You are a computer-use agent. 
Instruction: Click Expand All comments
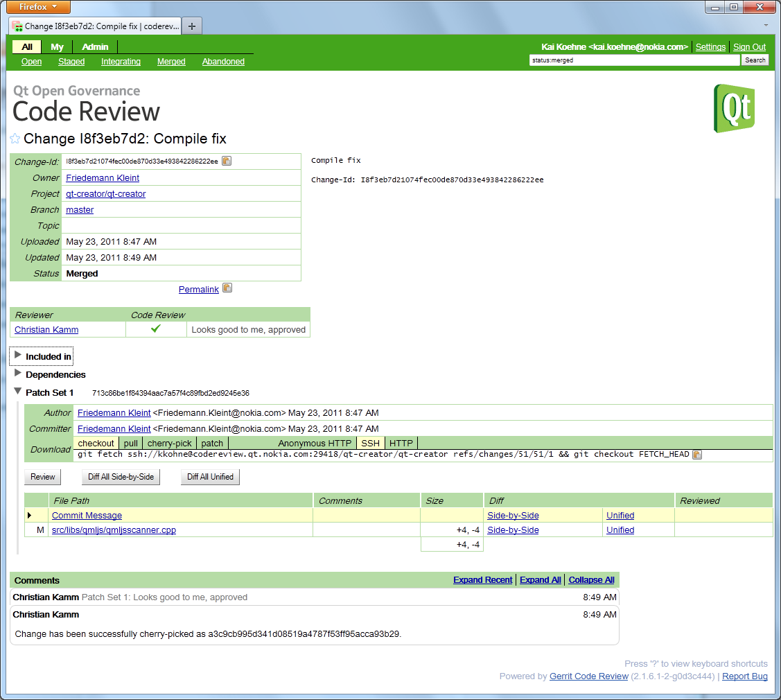coord(540,580)
